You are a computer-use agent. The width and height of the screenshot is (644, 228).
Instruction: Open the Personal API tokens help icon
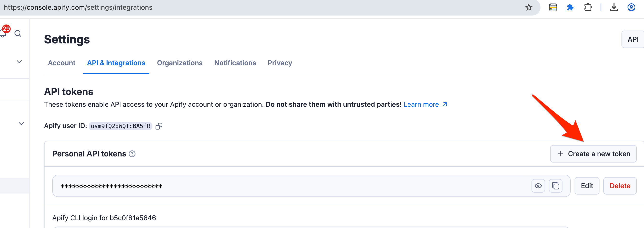[132, 154]
